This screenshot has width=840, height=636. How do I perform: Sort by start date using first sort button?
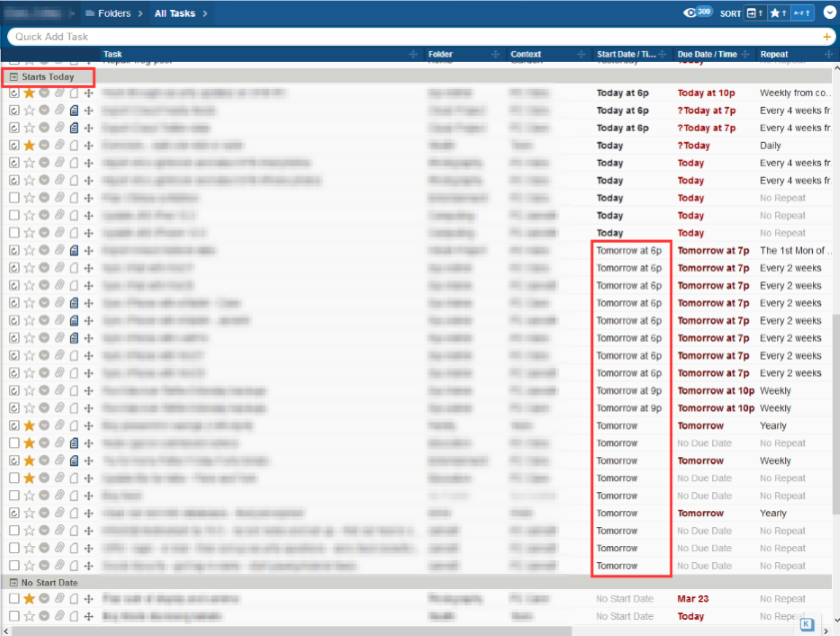(x=754, y=13)
